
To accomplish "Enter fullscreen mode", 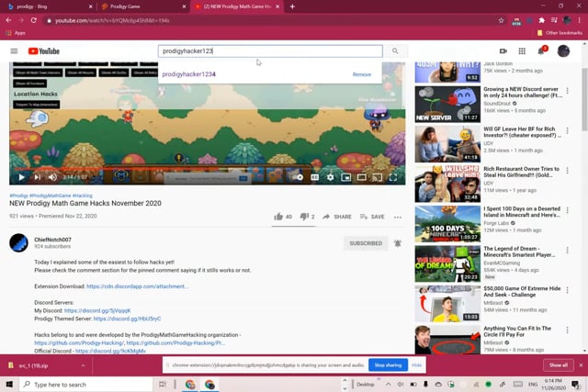I will [x=392, y=177].
